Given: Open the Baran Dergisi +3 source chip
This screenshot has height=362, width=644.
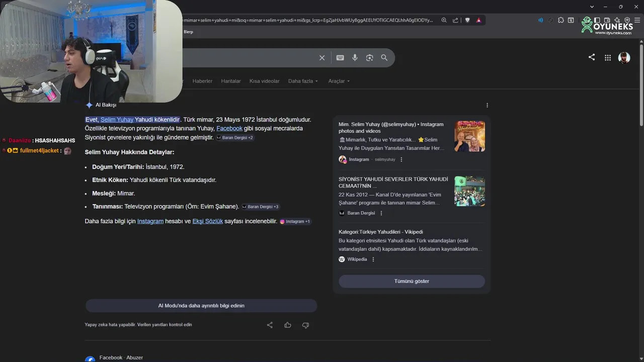Looking at the screenshot, I should coord(260,207).
